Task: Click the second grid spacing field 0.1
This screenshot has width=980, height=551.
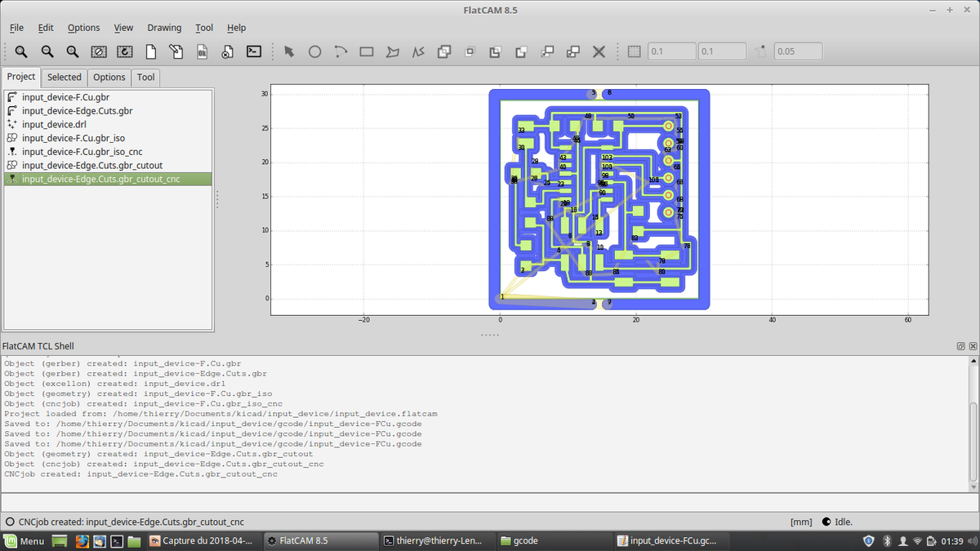Action: 722,51
